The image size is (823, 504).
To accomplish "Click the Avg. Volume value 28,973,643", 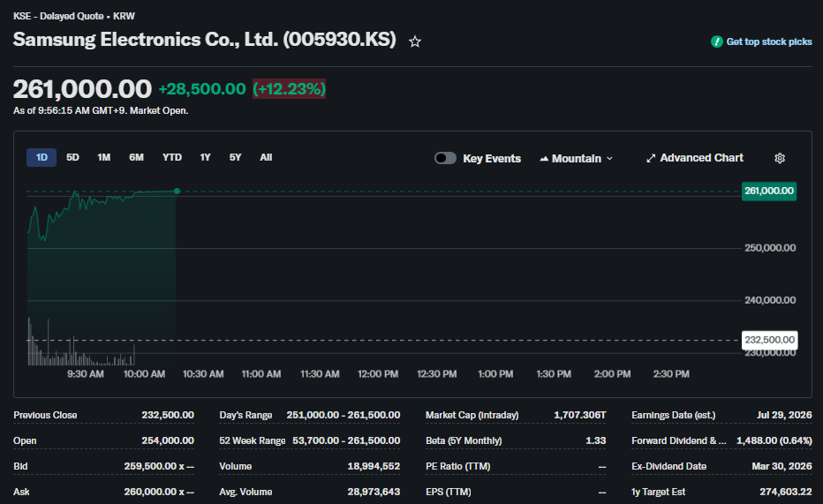I will [374, 492].
